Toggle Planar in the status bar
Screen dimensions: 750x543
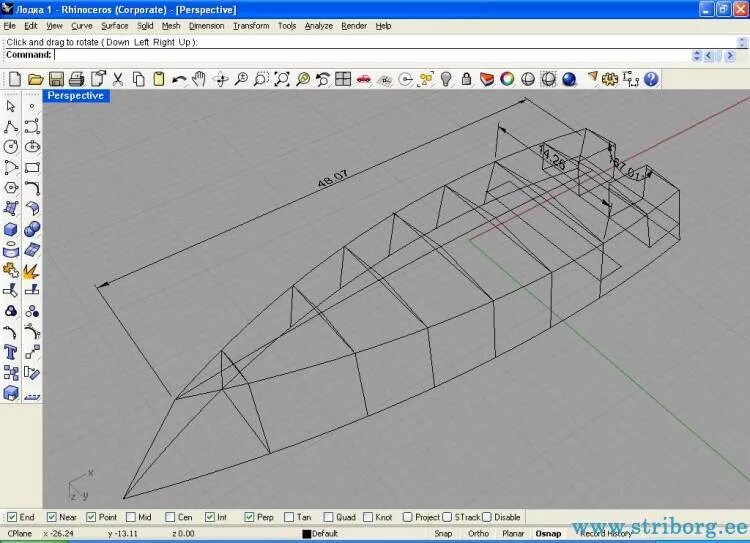(x=513, y=533)
